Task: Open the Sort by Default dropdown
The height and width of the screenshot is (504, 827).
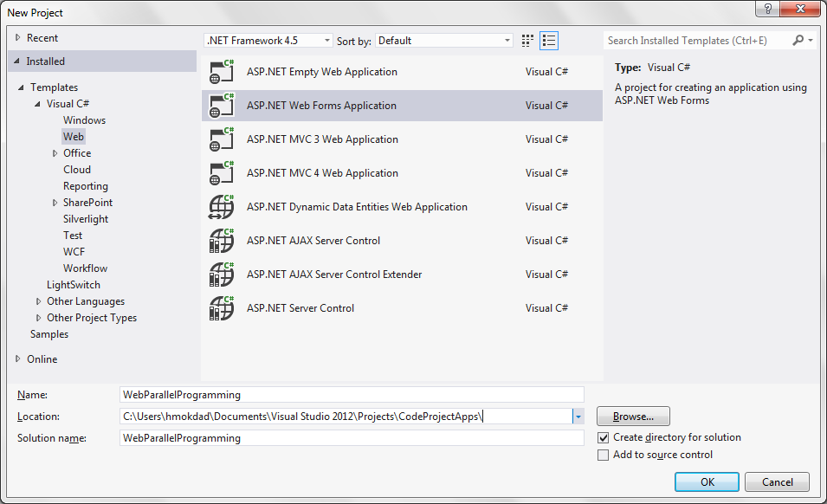Action: 444,41
